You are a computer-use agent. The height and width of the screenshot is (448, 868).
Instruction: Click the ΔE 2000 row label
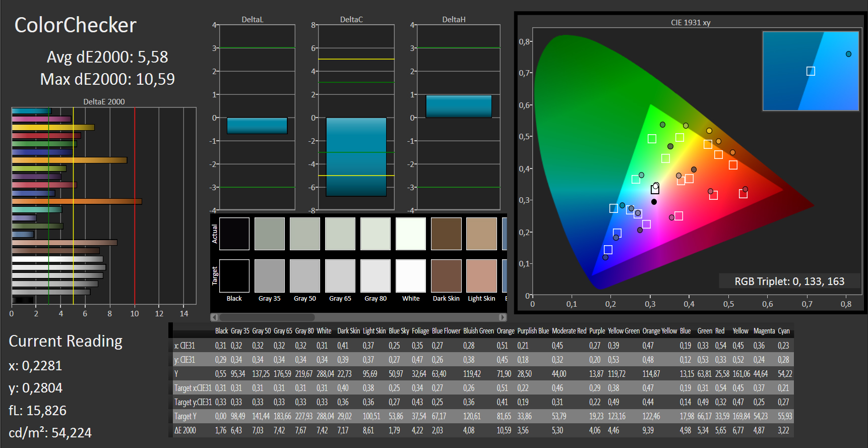pos(185,430)
